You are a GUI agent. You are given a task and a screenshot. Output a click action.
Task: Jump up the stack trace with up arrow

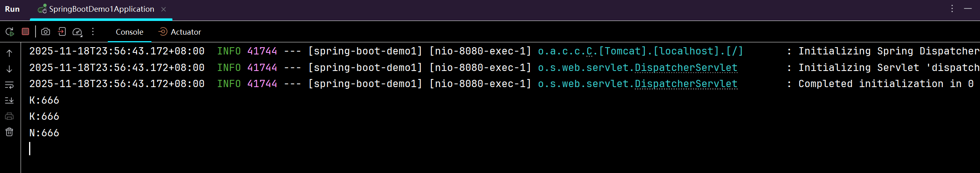(9, 53)
